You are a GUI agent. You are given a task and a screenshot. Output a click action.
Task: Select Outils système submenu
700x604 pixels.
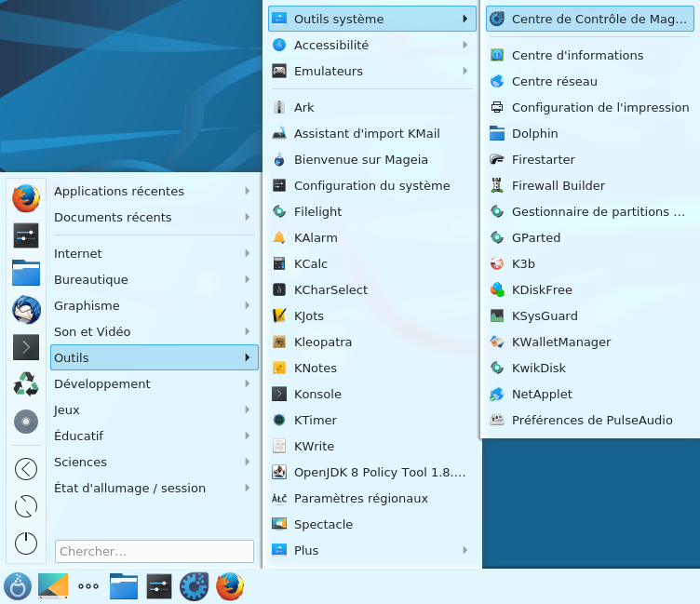point(372,20)
